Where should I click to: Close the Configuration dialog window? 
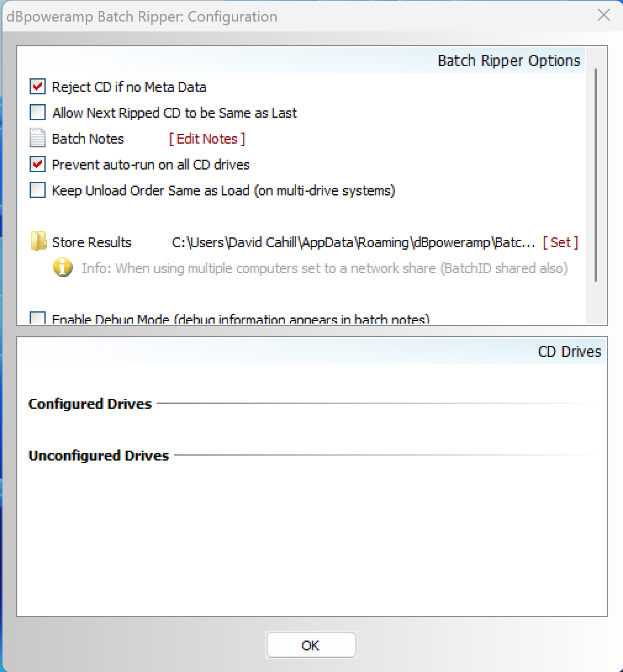604,16
